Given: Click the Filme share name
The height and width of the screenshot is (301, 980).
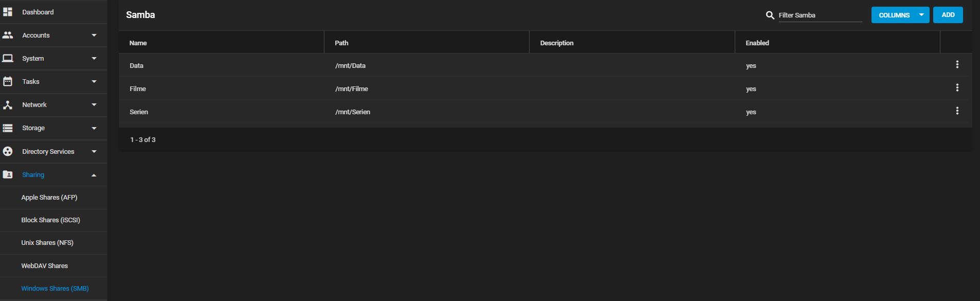Looking at the screenshot, I should coord(138,89).
